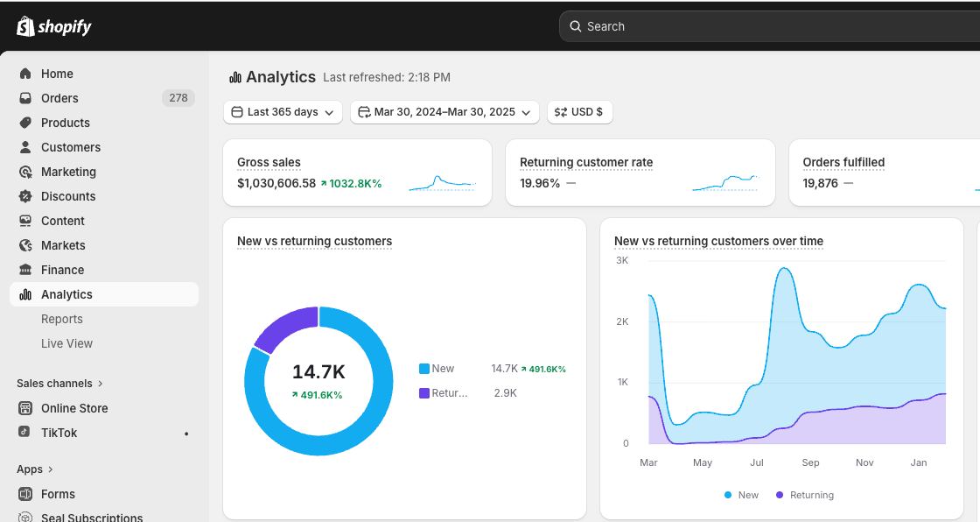980x522 pixels.
Task: Expand the Apps section
Action: (35, 469)
